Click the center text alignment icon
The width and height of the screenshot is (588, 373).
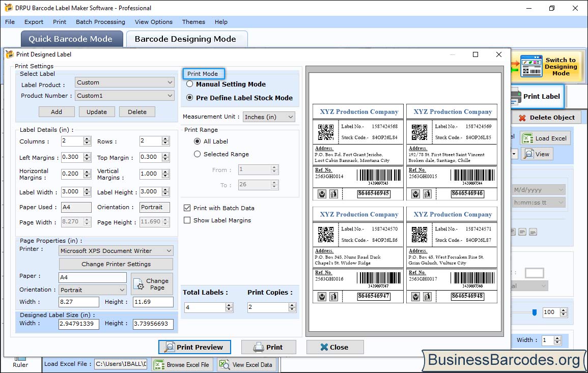522,232
